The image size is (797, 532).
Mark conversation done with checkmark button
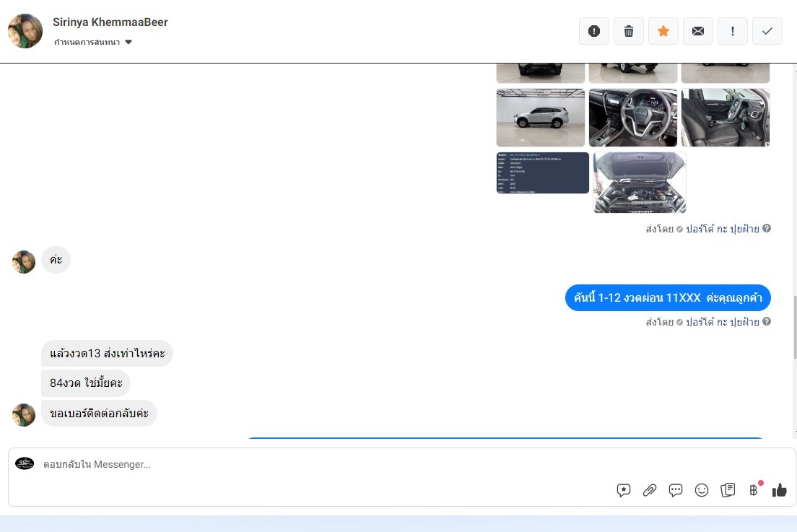767,31
